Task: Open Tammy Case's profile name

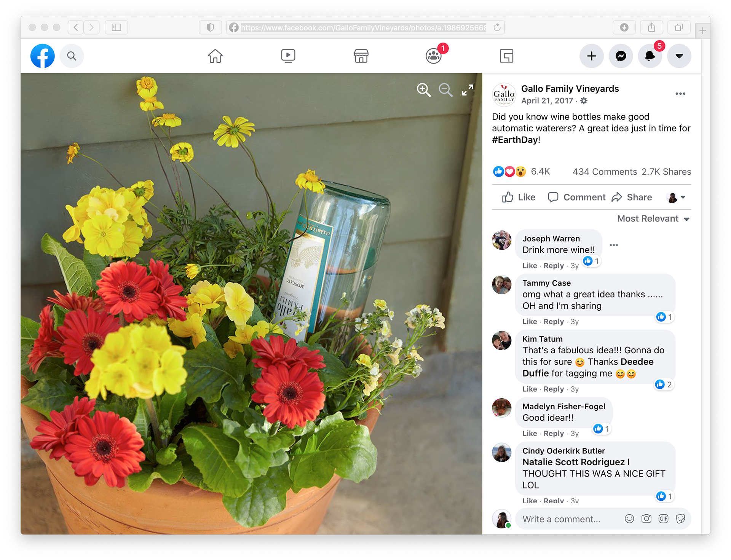Action: (x=546, y=283)
